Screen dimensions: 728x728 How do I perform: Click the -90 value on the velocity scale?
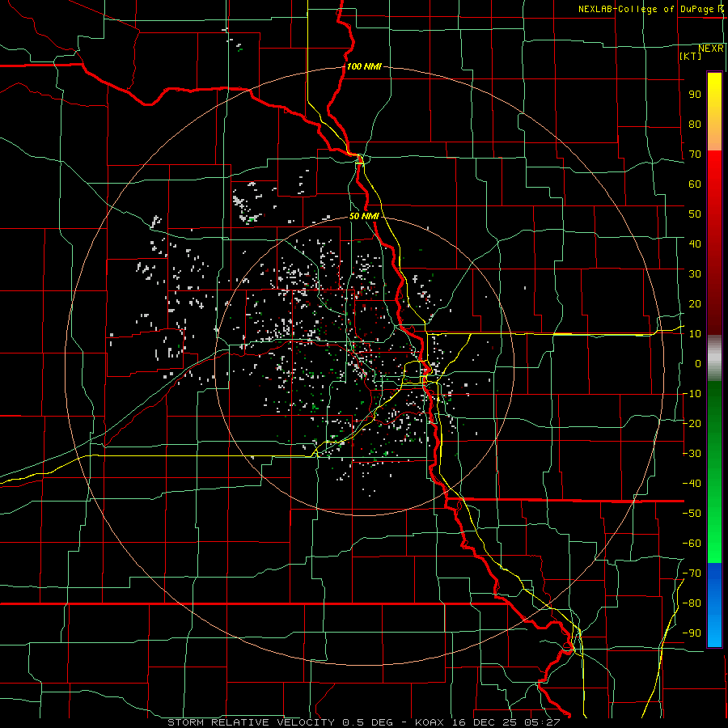[692, 633]
